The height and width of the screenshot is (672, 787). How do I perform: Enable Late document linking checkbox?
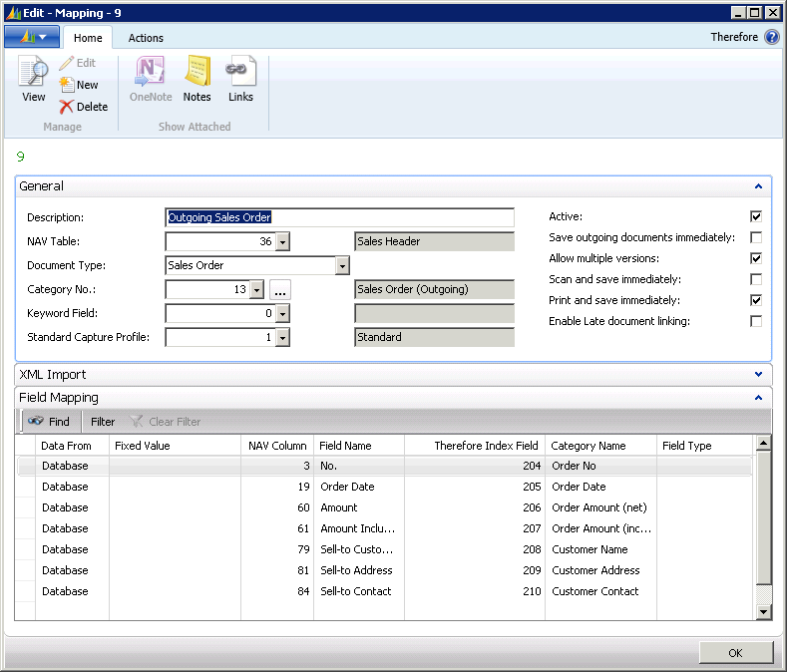pos(756,321)
